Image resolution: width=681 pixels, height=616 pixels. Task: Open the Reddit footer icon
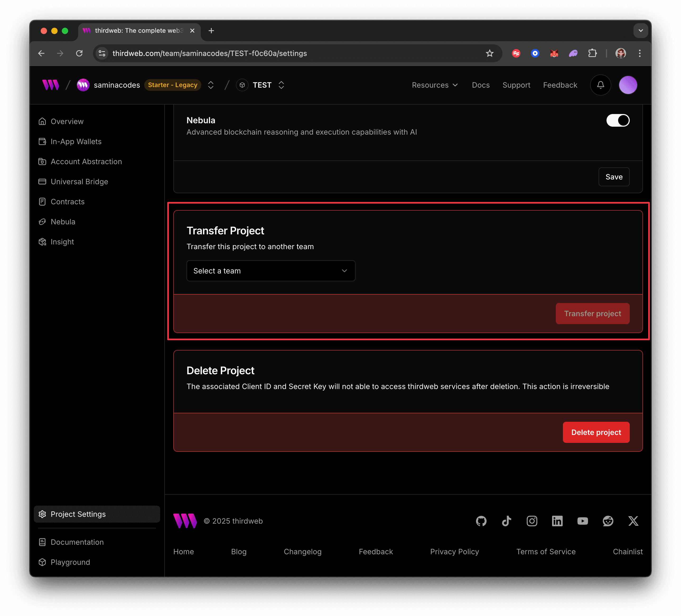(x=608, y=521)
